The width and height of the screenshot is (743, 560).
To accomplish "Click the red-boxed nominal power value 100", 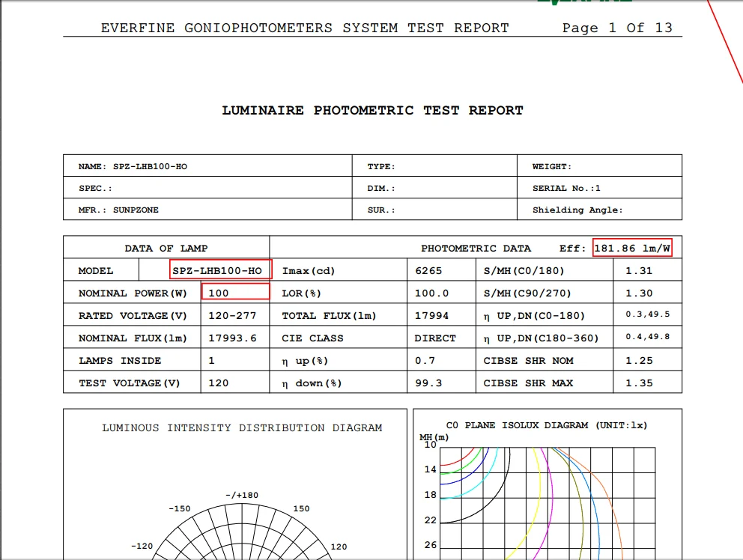I will click(235, 293).
